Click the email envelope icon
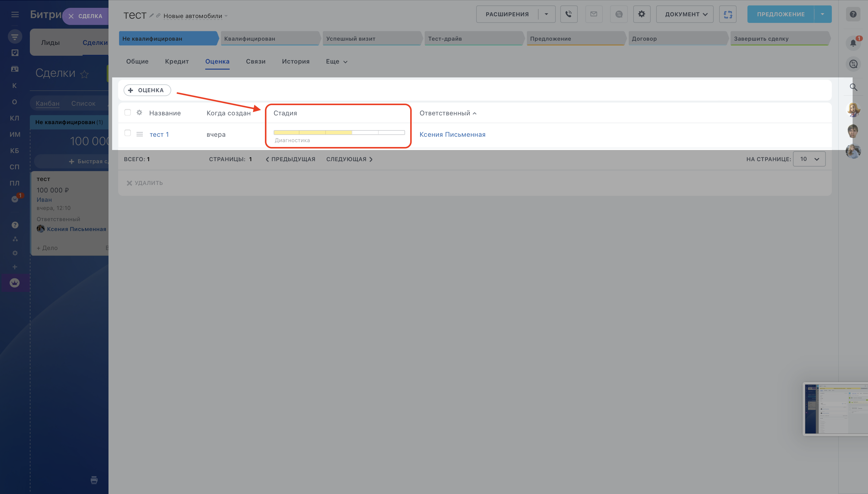The height and width of the screenshot is (494, 868). [594, 14]
